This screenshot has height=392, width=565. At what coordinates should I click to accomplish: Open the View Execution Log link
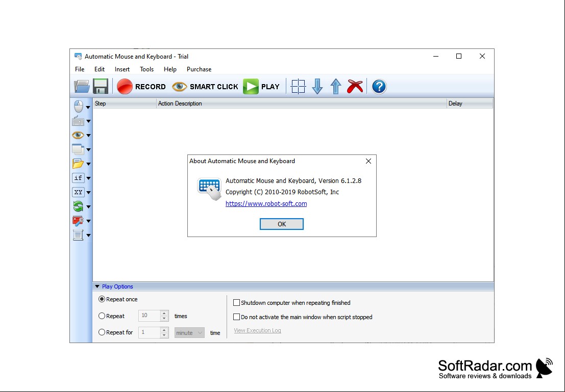click(x=257, y=330)
